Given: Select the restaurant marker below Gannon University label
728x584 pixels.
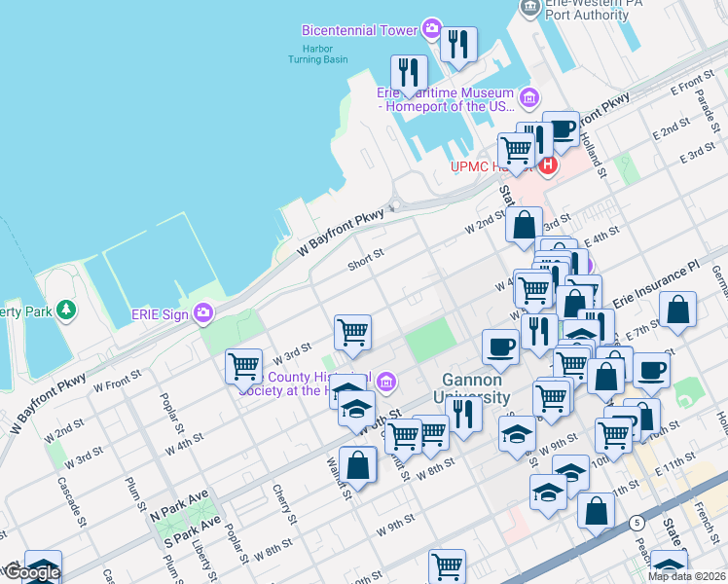Looking at the screenshot, I should (x=463, y=415).
